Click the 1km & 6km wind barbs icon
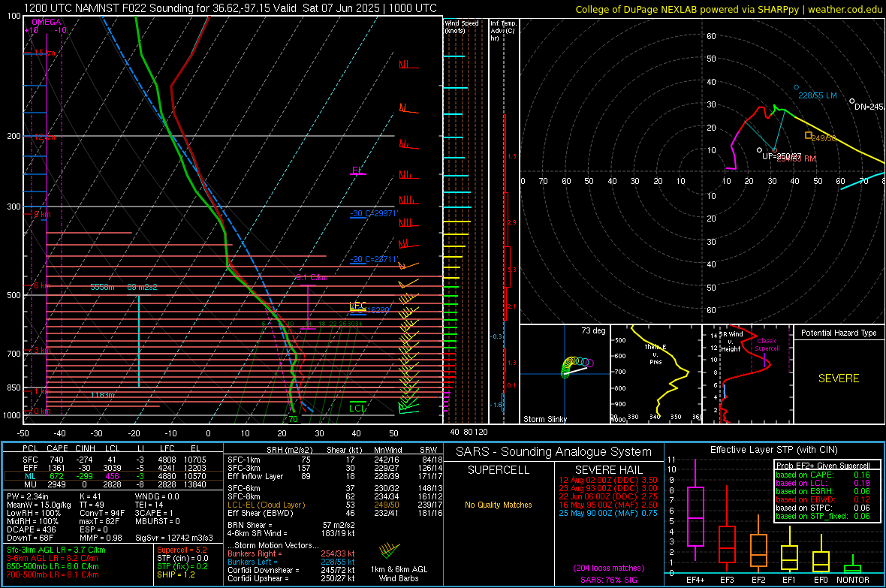886x588 pixels. pos(390,550)
